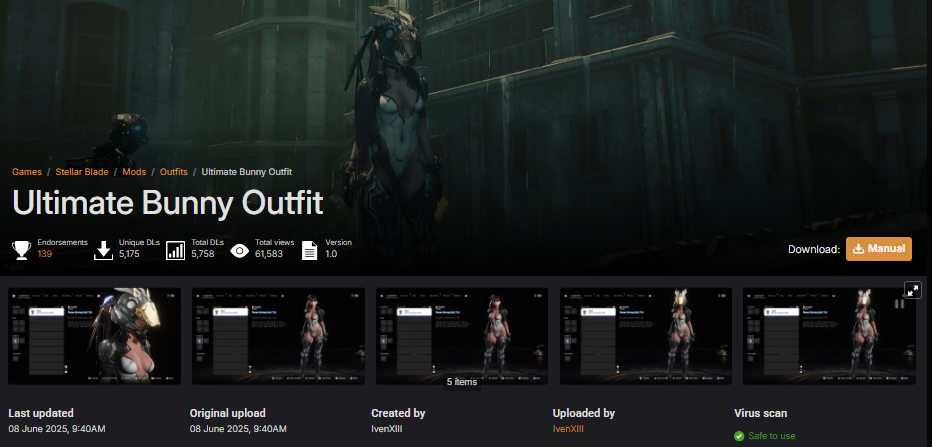Open the Mods breadcrumb link
This screenshot has width=932, height=447.
pyautogui.click(x=134, y=172)
